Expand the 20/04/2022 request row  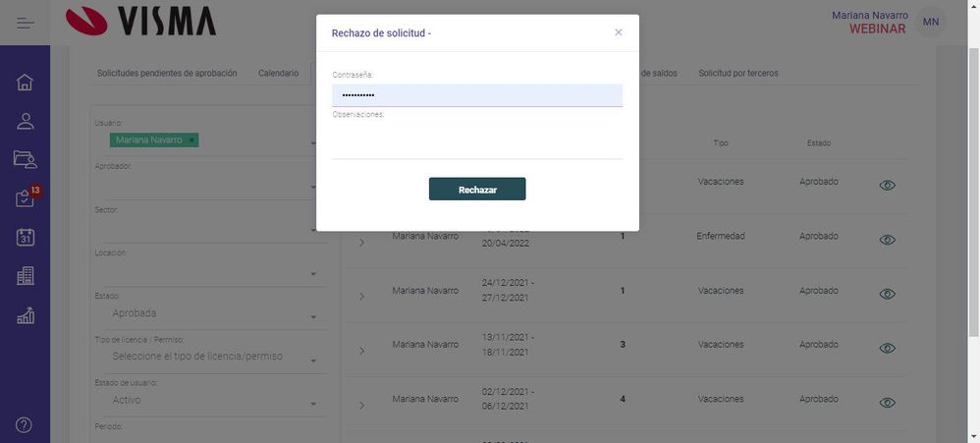click(x=361, y=243)
